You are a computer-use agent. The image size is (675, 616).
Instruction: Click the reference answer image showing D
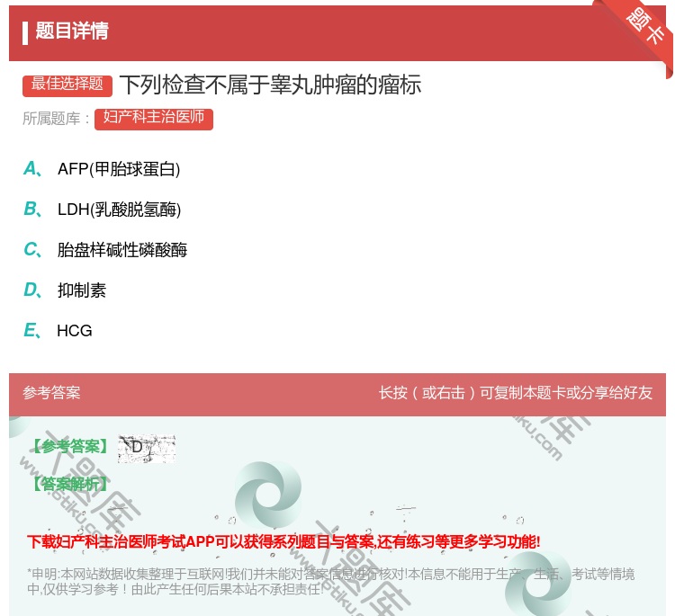click(147, 449)
